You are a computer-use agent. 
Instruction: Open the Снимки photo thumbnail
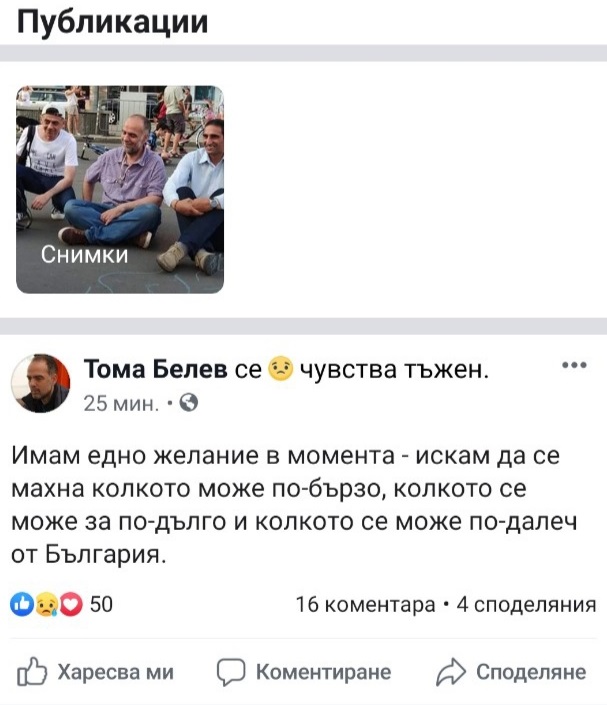pyautogui.click(x=120, y=189)
